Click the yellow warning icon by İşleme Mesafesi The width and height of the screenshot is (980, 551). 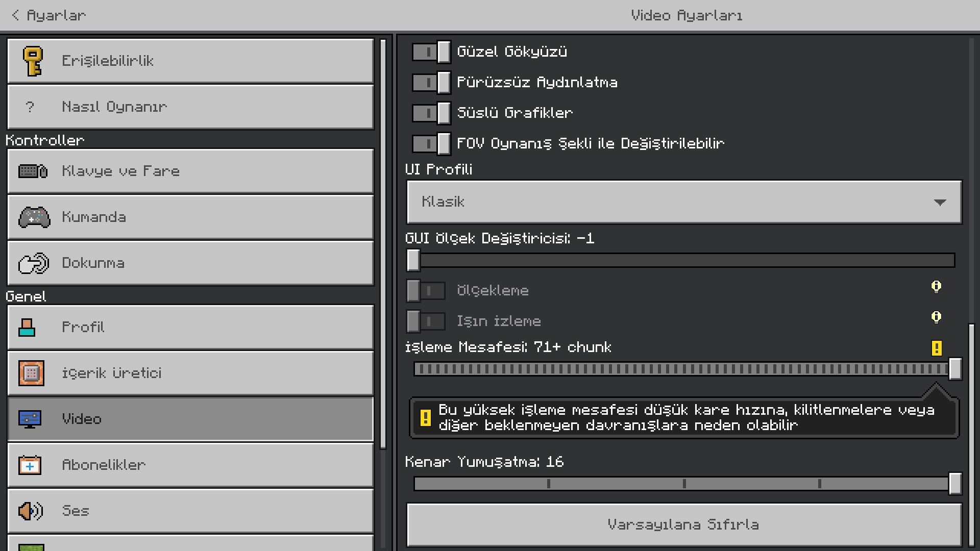(936, 348)
